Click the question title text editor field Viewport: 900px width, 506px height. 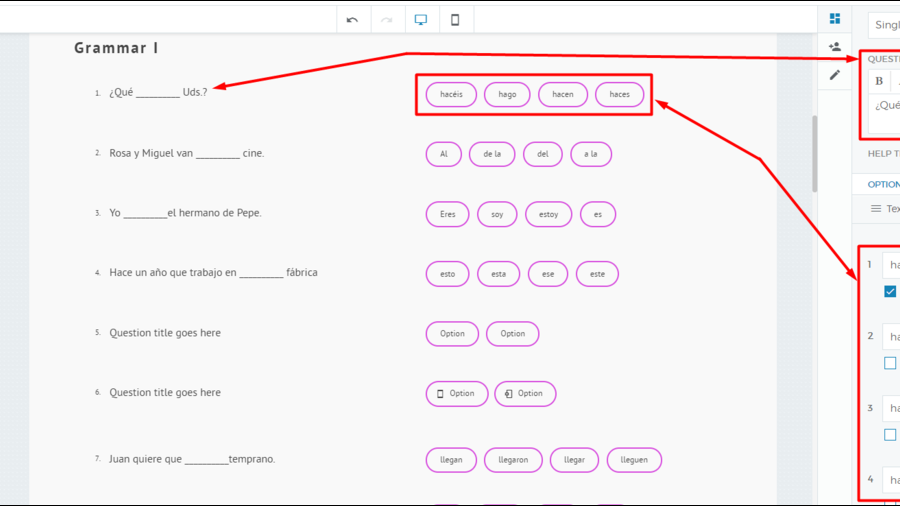[886, 108]
